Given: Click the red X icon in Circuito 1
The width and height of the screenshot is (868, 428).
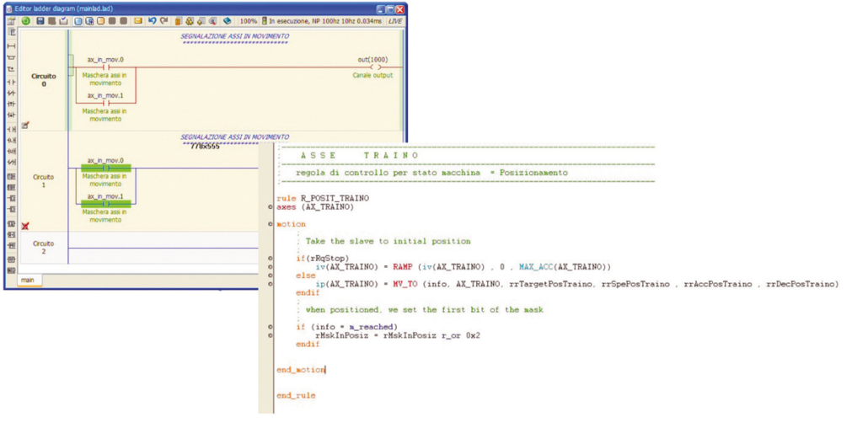Looking at the screenshot, I should click(25, 227).
